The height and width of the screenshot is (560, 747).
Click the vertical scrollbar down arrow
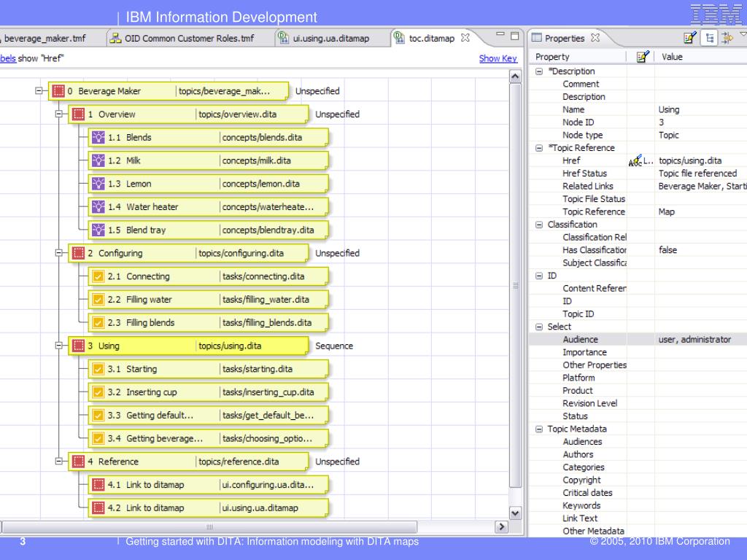515,513
